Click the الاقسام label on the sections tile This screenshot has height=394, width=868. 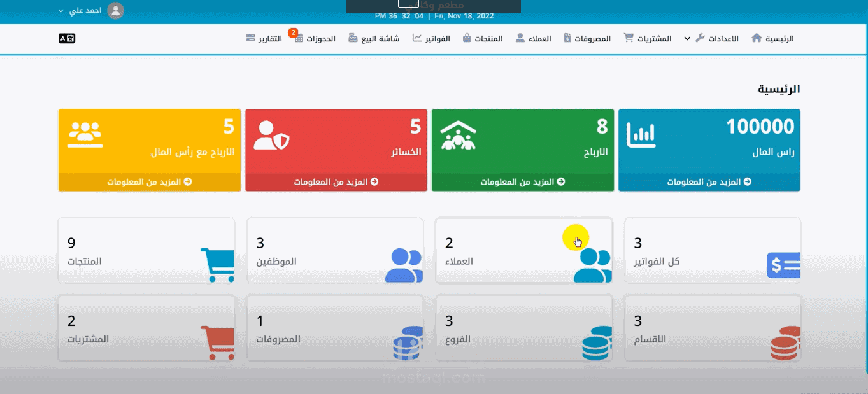pyautogui.click(x=650, y=339)
